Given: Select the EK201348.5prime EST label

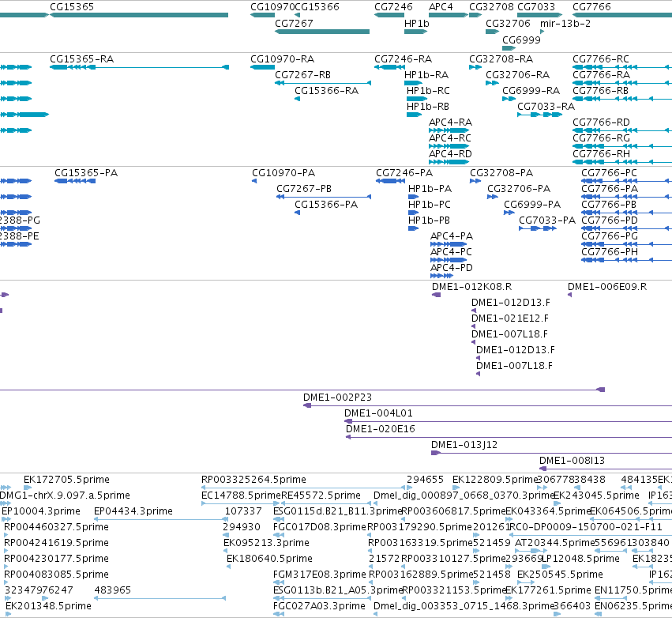Looking at the screenshot, I should coord(48,606).
